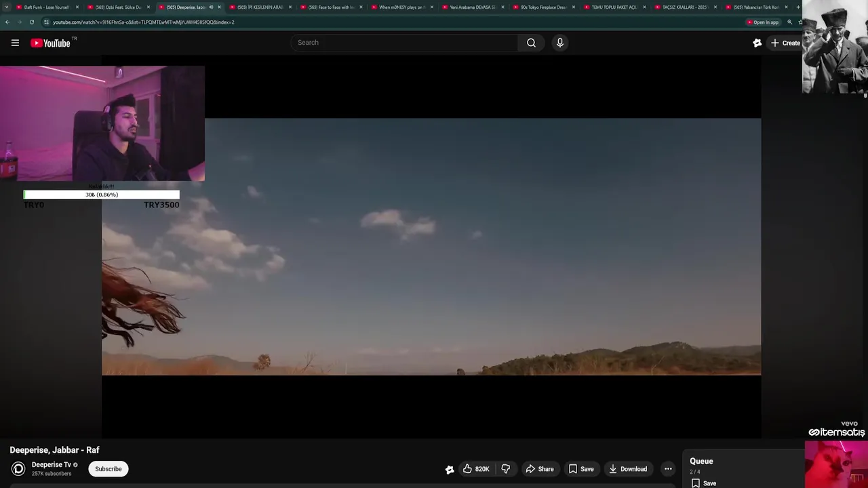Switch to the Yeni Arabama DEVASA tab
This screenshot has height=488, width=868.
pos(473,7)
